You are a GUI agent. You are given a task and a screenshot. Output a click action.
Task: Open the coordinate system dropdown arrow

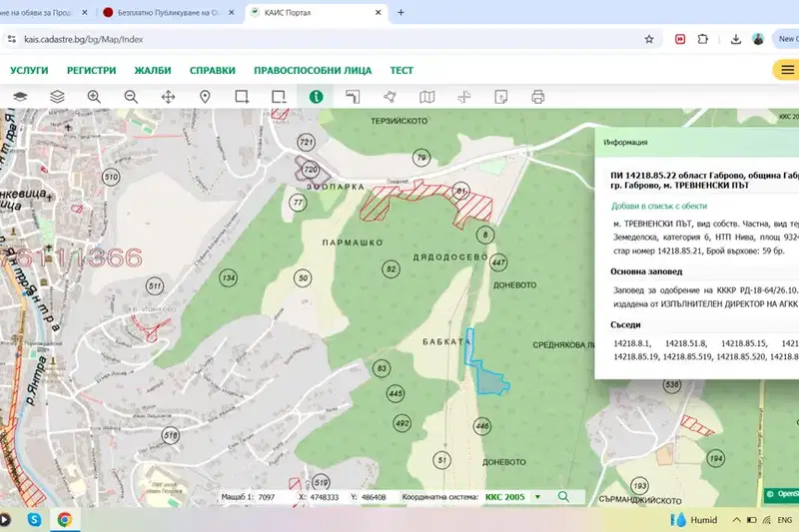[537, 497]
